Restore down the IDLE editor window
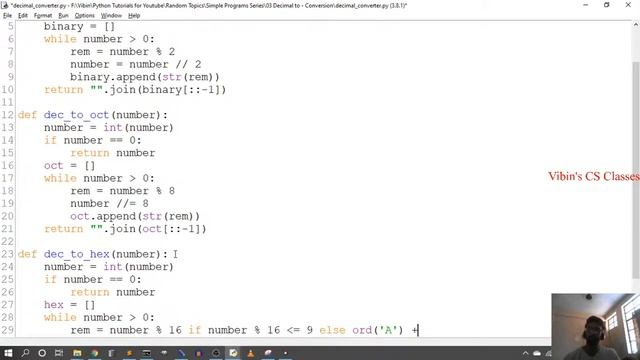Screen dimensions: 640x360 pyautogui.click(x=607, y=5)
